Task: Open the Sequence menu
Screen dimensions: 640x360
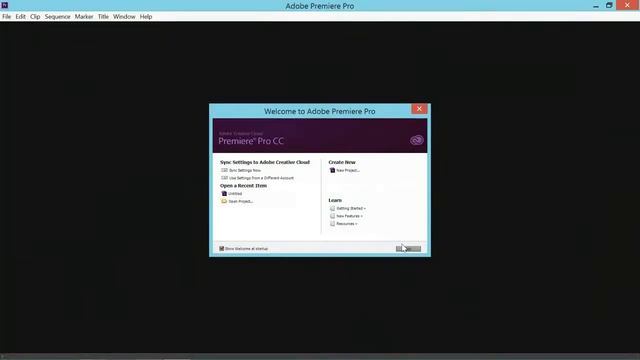Action: [58, 17]
